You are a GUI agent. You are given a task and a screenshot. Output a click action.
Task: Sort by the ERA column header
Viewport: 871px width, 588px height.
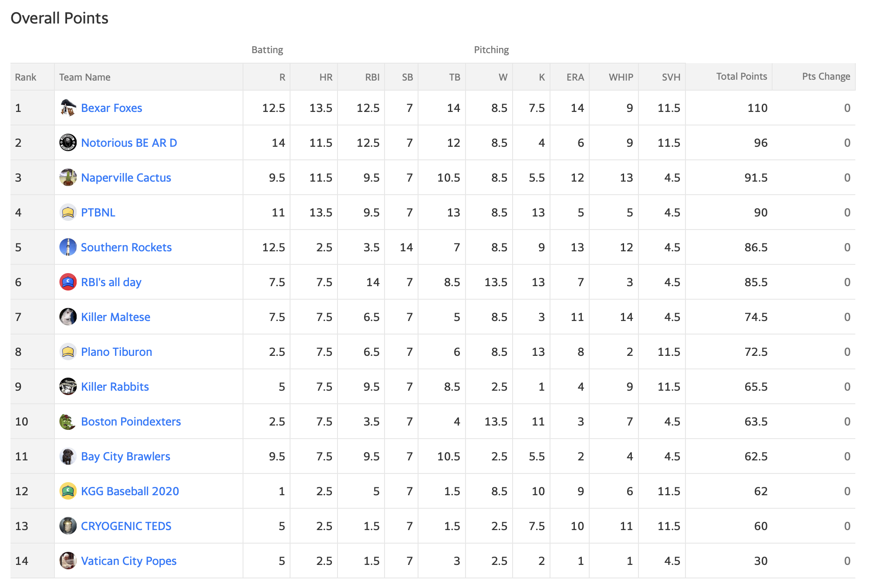coord(575,77)
